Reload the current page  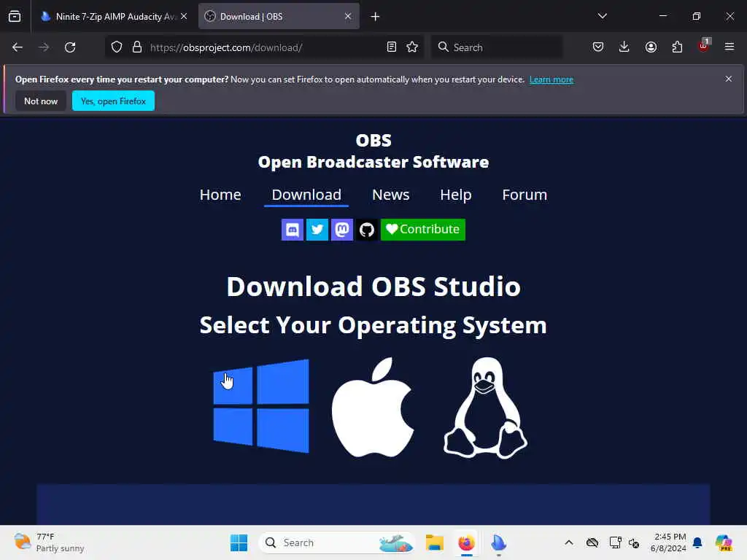click(x=70, y=47)
